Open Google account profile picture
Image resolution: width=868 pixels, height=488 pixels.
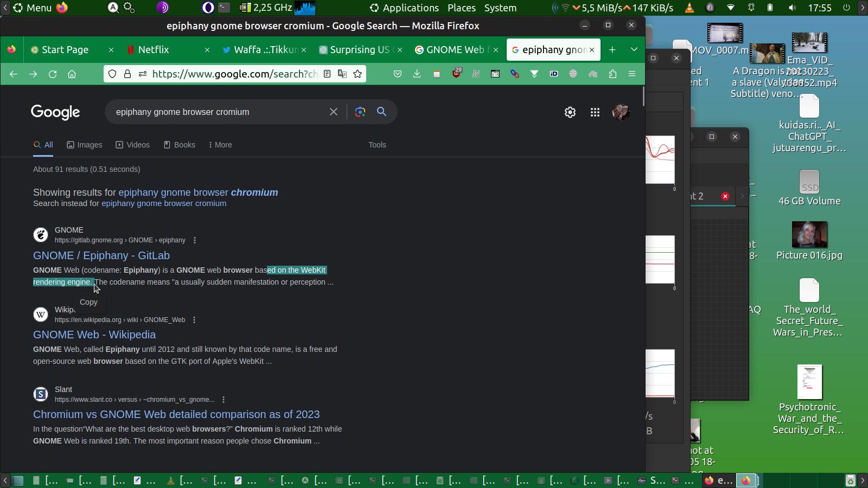tap(621, 112)
